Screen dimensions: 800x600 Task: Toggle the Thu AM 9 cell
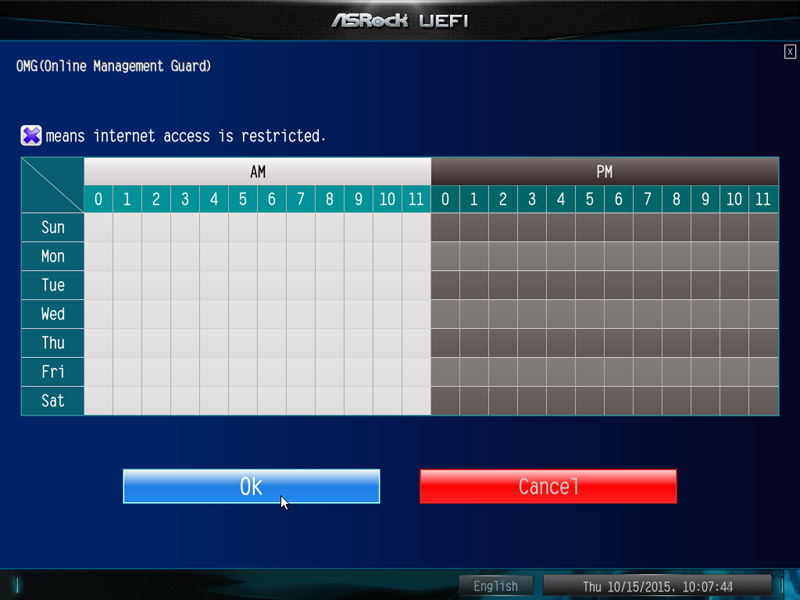(359, 343)
